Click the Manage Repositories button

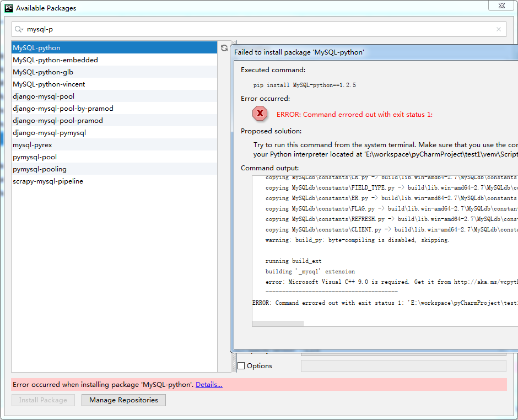click(x=123, y=400)
